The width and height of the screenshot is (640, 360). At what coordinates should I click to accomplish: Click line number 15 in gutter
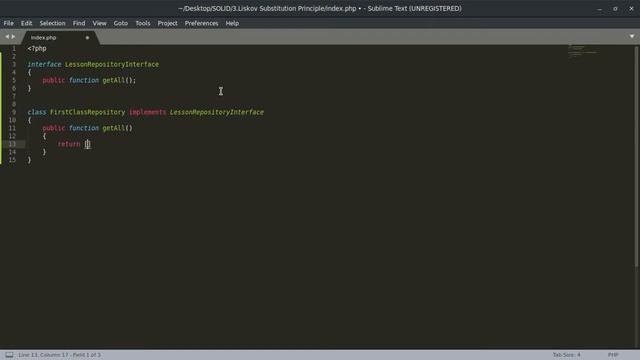coord(12,160)
